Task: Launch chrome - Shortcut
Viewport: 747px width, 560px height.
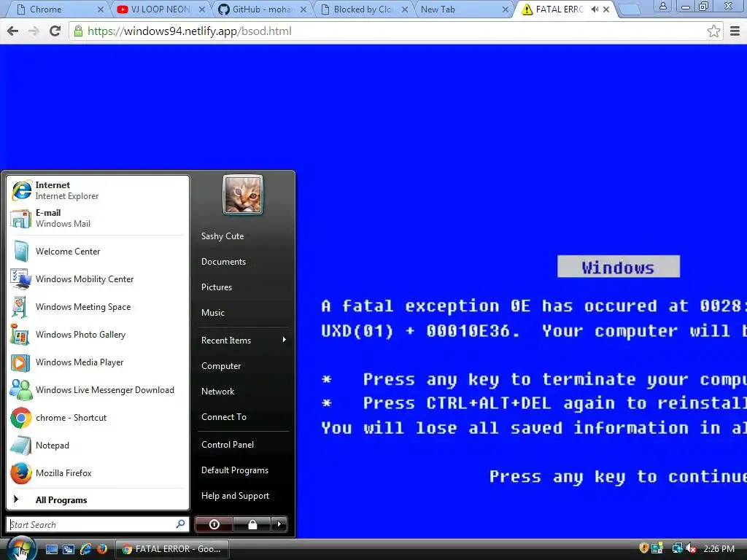Action: [x=97, y=418]
